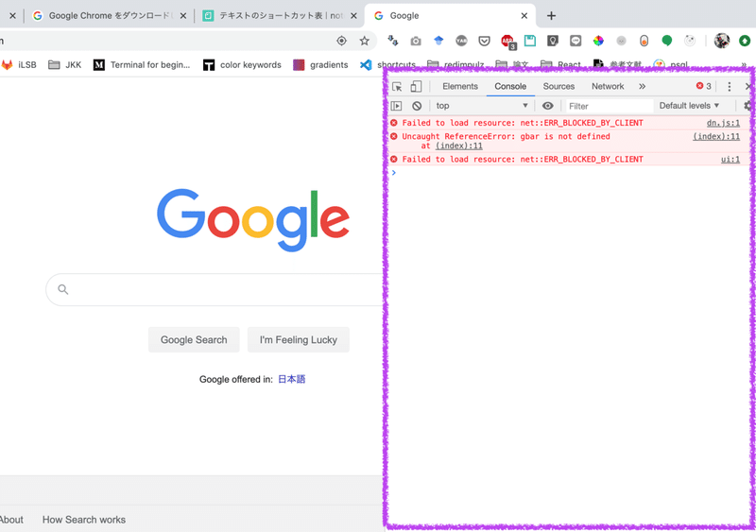Open the color keywords bookmark
756x532 pixels.
coord(242,64)
